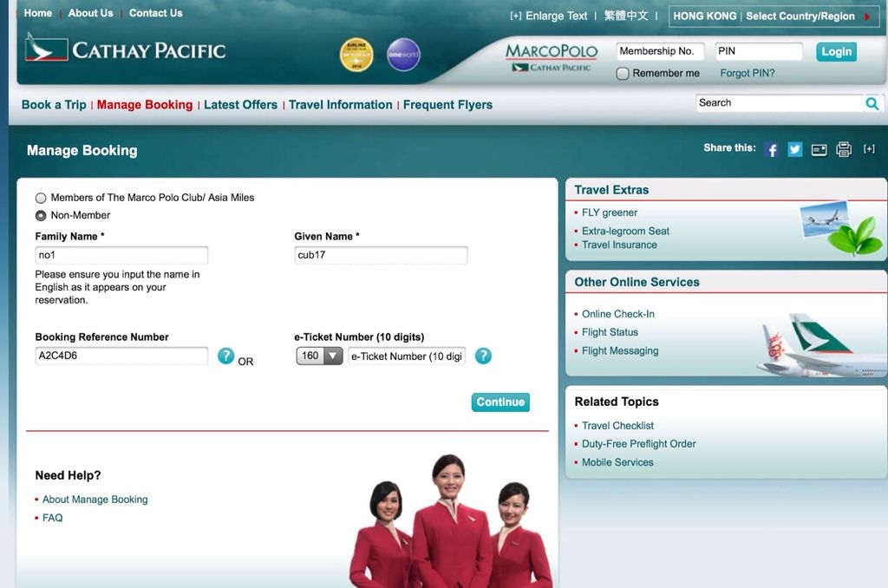Open the About Us link
This screenshot has width=888, height=588.
[x=90, y=13]
